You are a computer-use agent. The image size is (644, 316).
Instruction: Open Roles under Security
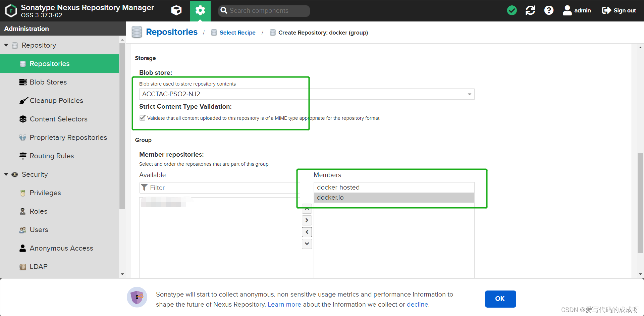[59, 211]
